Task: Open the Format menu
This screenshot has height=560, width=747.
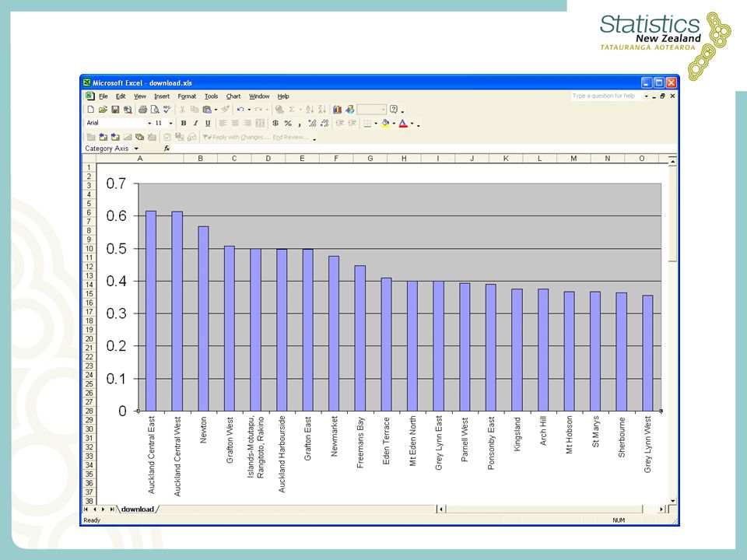Action: (x=187, y=96)
